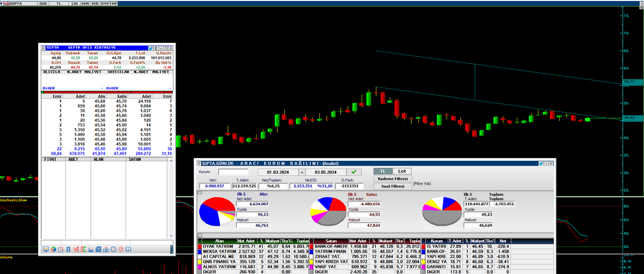Click blue swatch beside MEKSA YATIRIM
The image size is (644, 274).
point(199,253)
